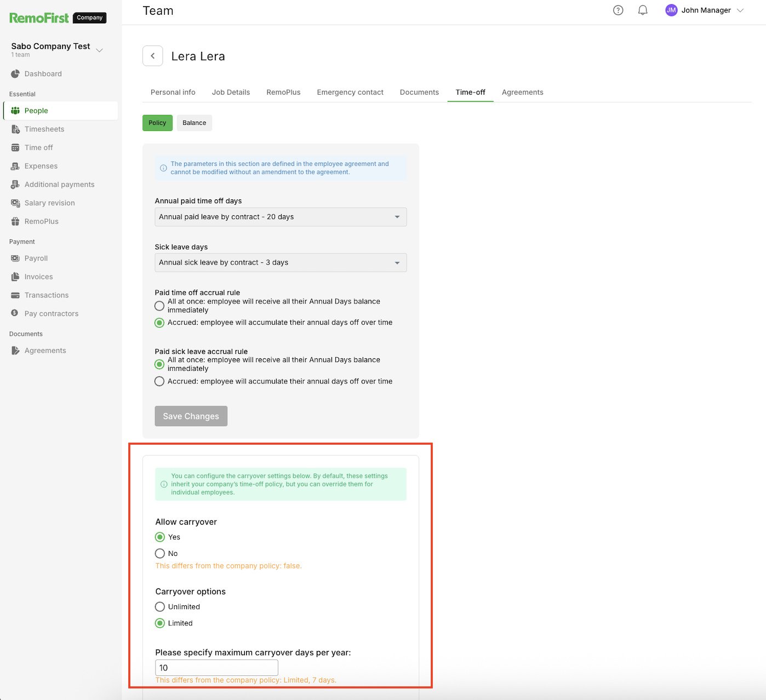Select 'All at once' for paid time off accrual
766x700 pixels.
159,306
